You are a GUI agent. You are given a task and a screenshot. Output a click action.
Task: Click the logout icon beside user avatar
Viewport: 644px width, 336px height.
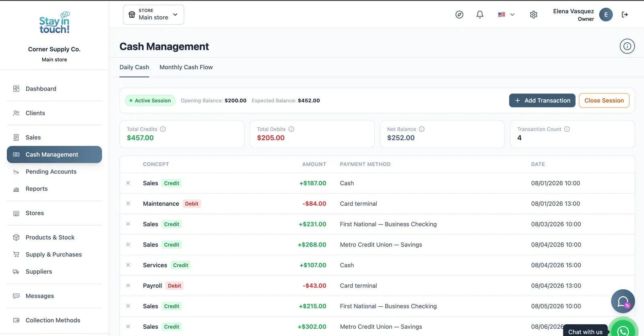click(625, 15)
